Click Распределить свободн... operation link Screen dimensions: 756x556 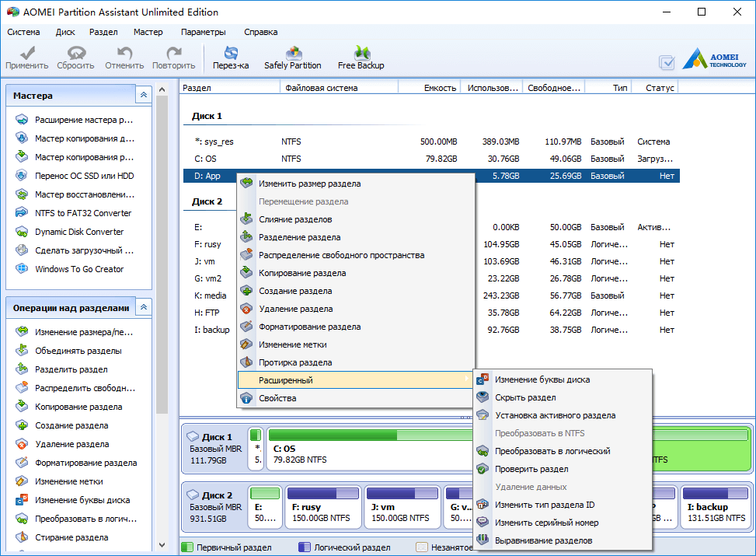(85, 388)
